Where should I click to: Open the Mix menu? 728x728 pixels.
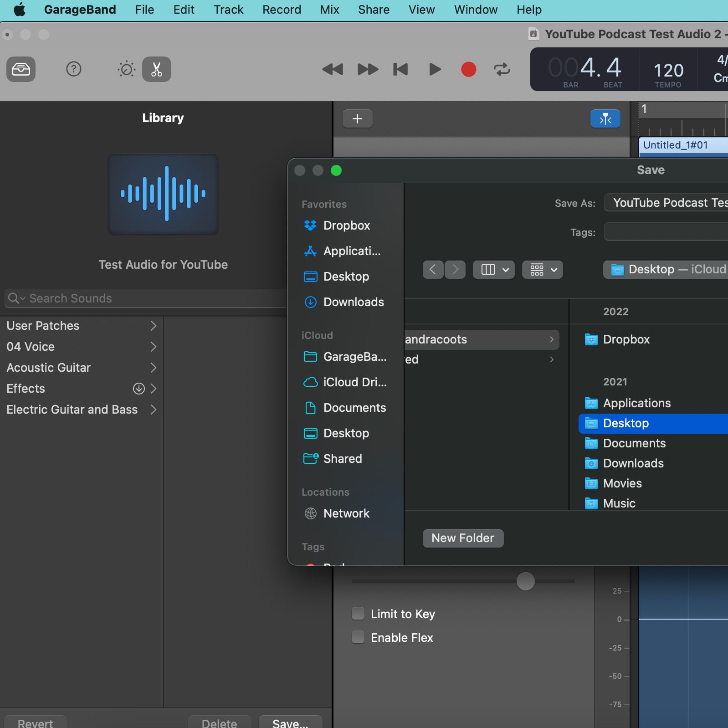pos(330,10)
